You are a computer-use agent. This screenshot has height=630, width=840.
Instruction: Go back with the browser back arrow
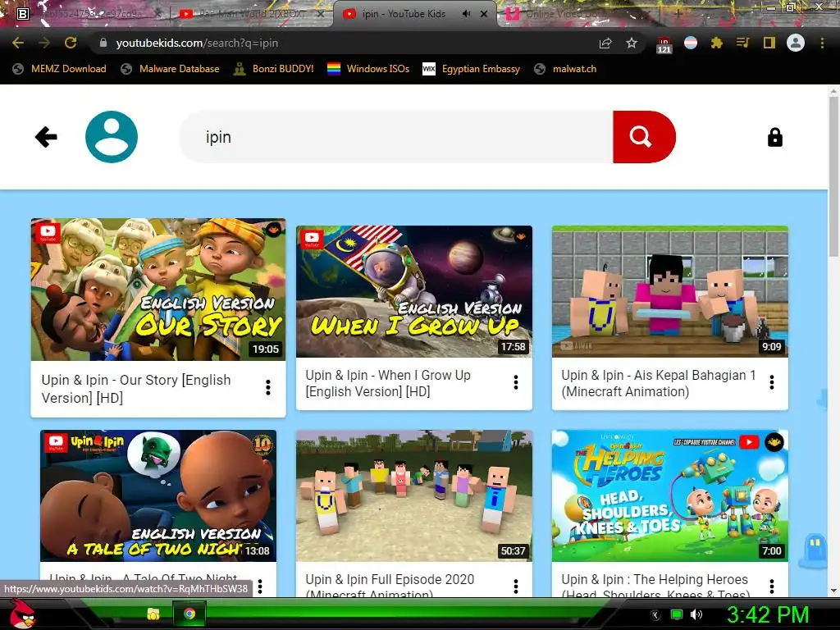18,43
